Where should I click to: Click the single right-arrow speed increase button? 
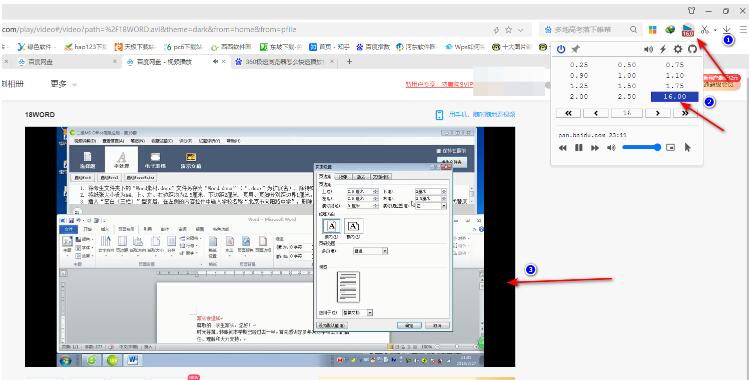tap(657, 113)
